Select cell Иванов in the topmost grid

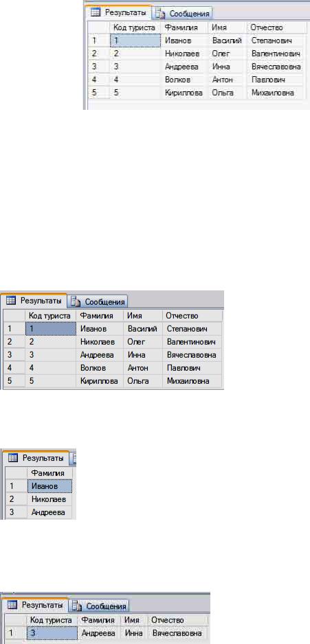point(185,41)
